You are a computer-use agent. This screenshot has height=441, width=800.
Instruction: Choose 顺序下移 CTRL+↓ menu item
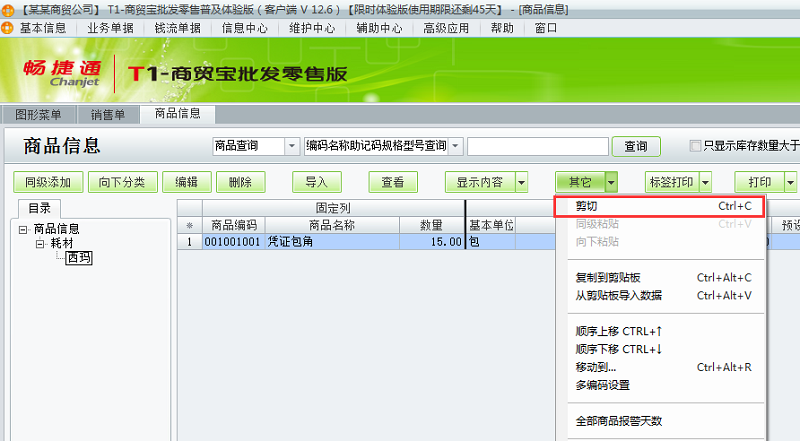point(663,349)
